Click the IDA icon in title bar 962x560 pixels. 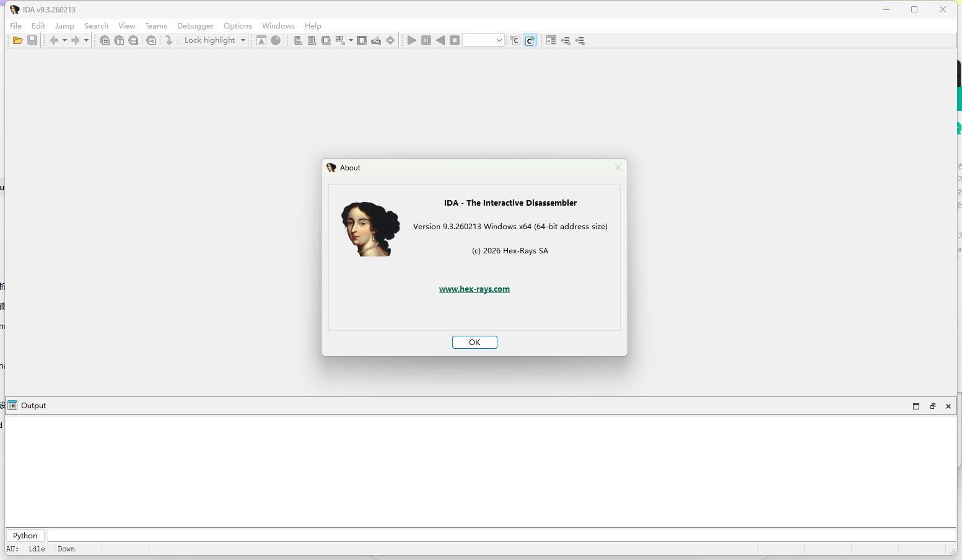coord(15,9)
